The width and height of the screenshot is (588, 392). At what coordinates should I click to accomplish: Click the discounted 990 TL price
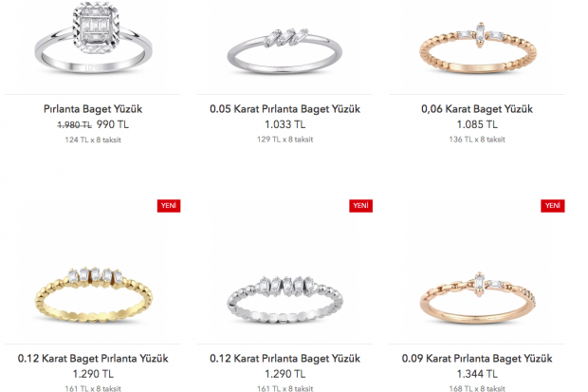point(113,124)
